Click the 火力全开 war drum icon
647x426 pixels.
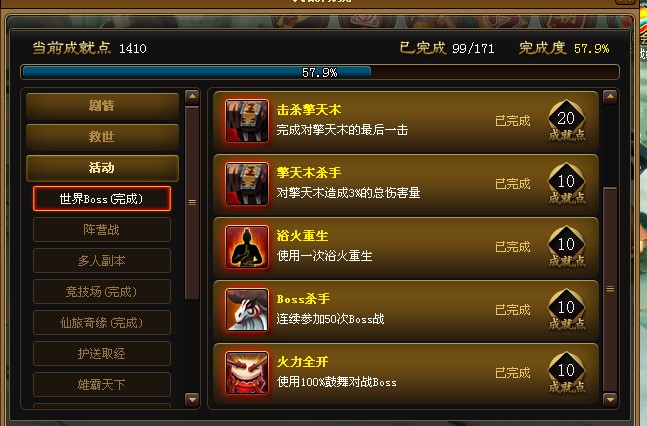coord(247,373)
